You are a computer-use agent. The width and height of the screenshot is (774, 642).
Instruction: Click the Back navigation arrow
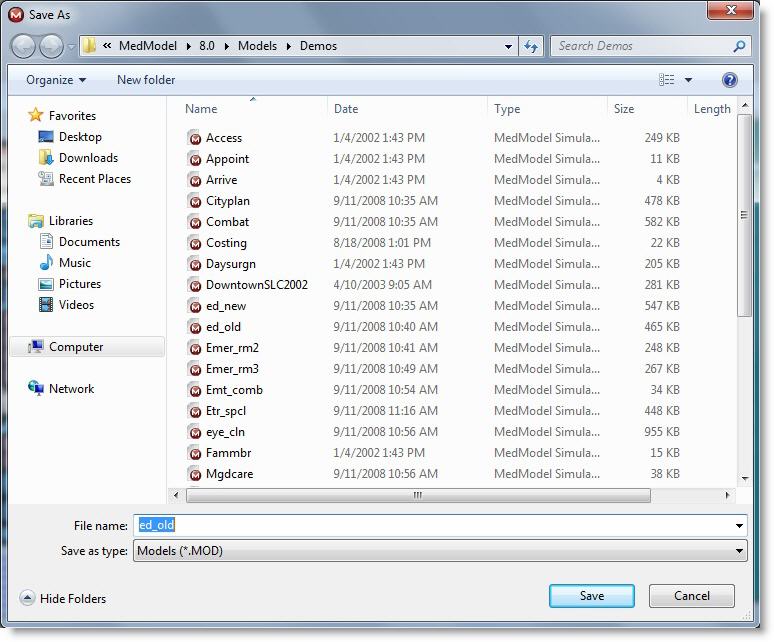click(x=23, y=46)
